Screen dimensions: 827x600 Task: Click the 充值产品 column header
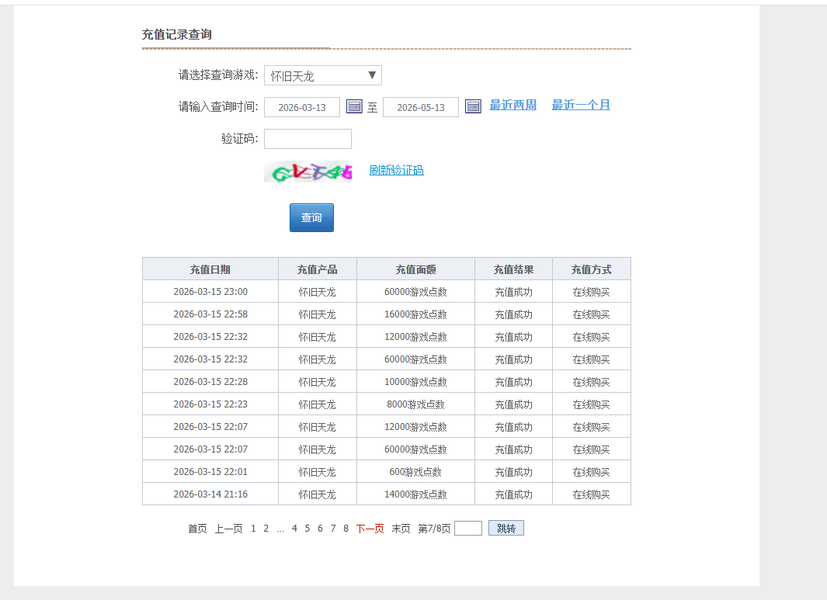pos(317,269)
